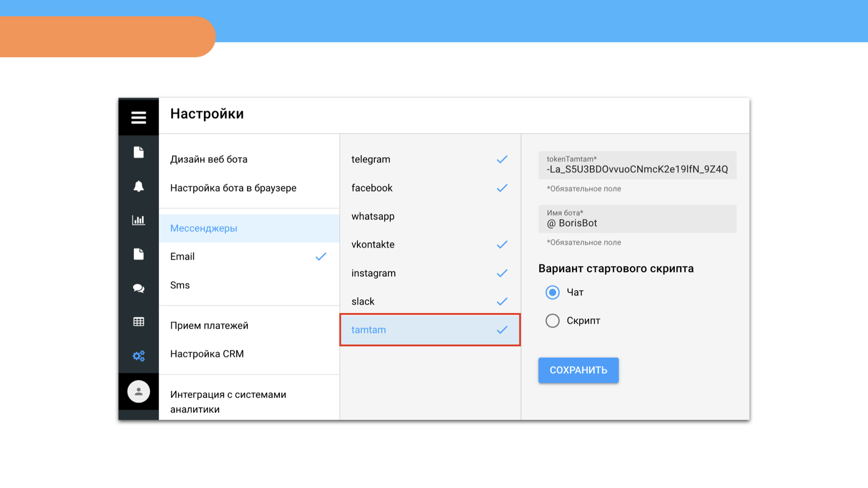Image resolution: width=868 pixels, height=488 pixels.
Task: Open the gears settings icon in sidebar
Action: click(x=138, y=356)
